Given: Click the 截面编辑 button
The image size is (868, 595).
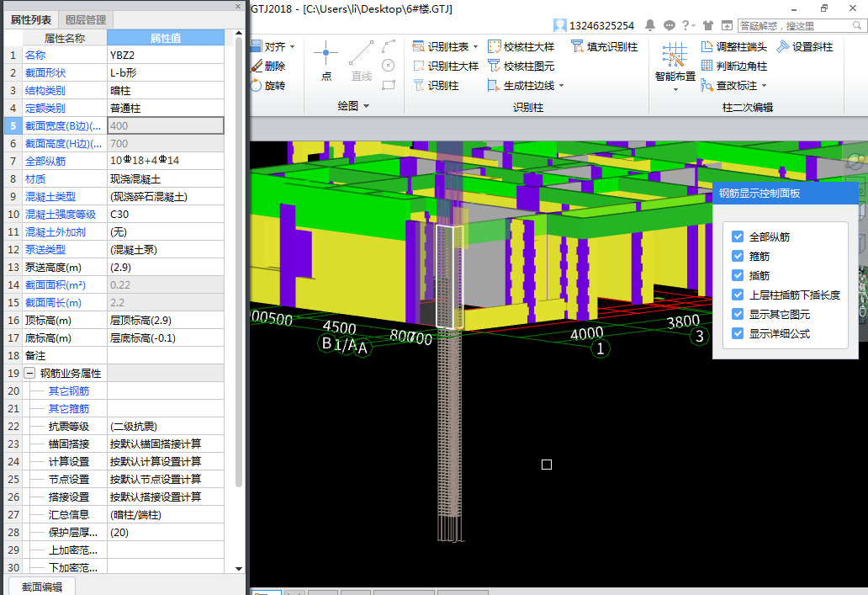Looking at the screenshot, I should [42, 587].
